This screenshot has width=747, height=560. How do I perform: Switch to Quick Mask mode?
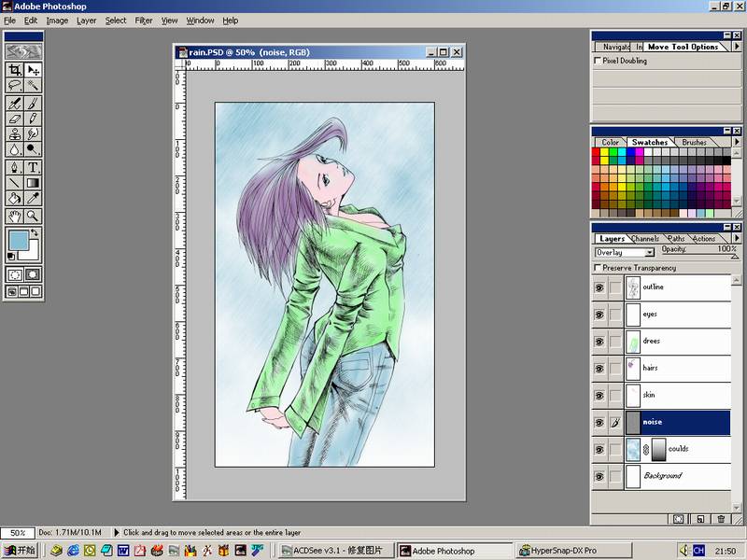tap(33, 274)
